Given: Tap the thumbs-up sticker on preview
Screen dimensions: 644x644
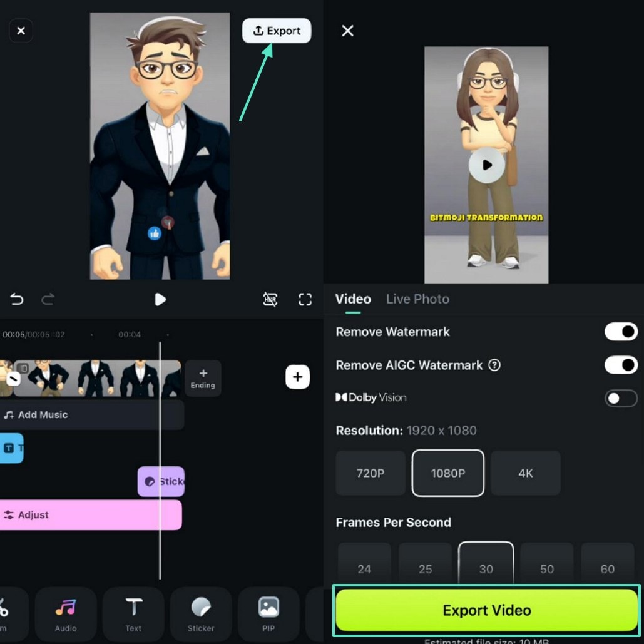Looking at the screenshot, I should [155, 233].
